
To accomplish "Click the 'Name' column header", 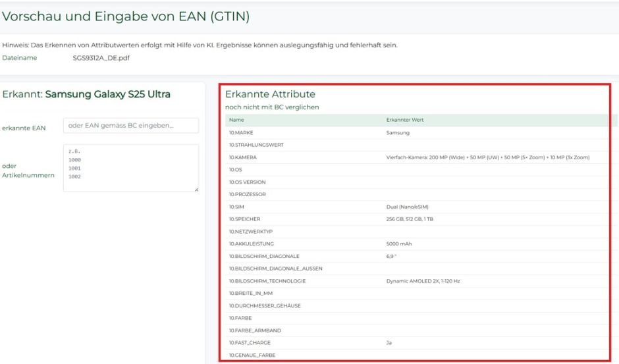I will [236, 120].
